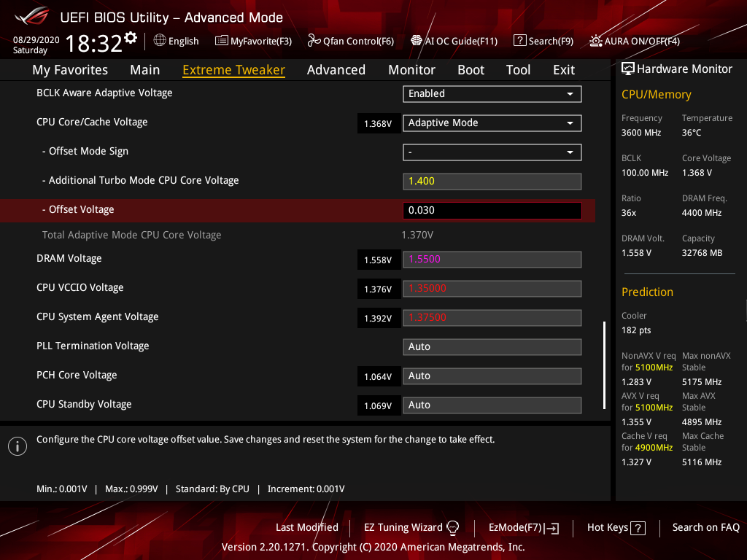Screen dimensions: 747x560
Task: Click the info icon beside the help text
Action: click(18, 446)
